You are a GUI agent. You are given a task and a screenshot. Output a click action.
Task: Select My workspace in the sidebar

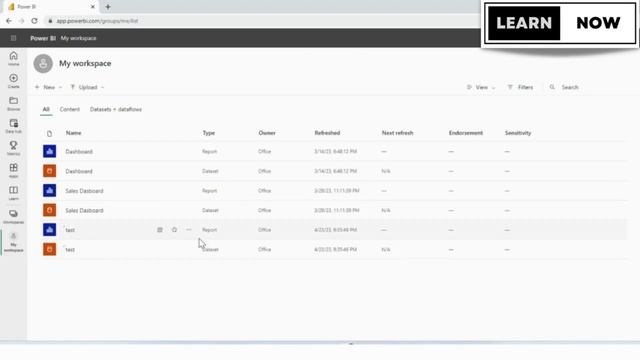tap(13, 242)
